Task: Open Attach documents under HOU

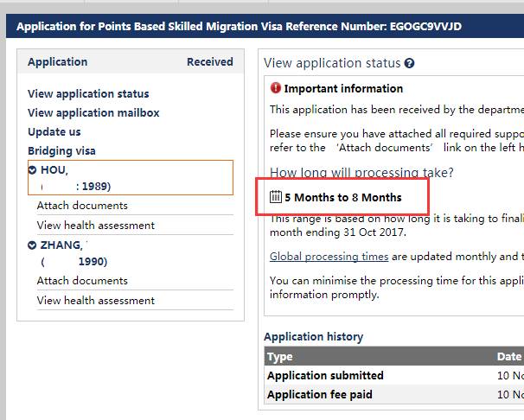Action: click(x=82, y=206)
